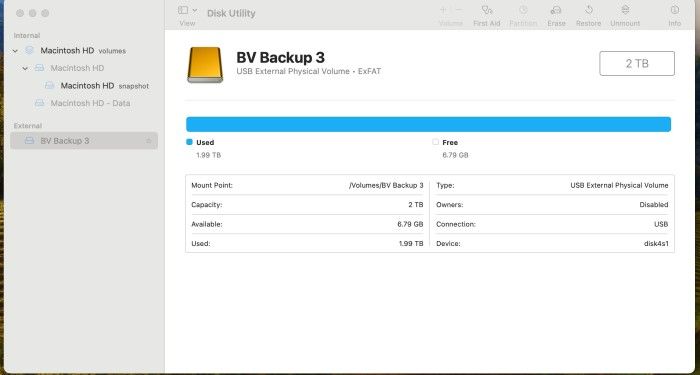Open the Partition tool in toolbar

[523, 10]
